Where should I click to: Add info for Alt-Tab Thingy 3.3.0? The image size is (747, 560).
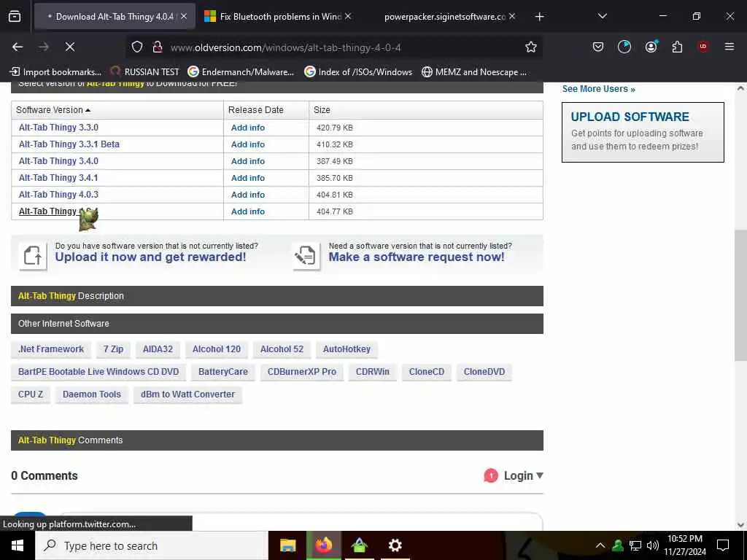pyautogui.click(x=248, y=128)
